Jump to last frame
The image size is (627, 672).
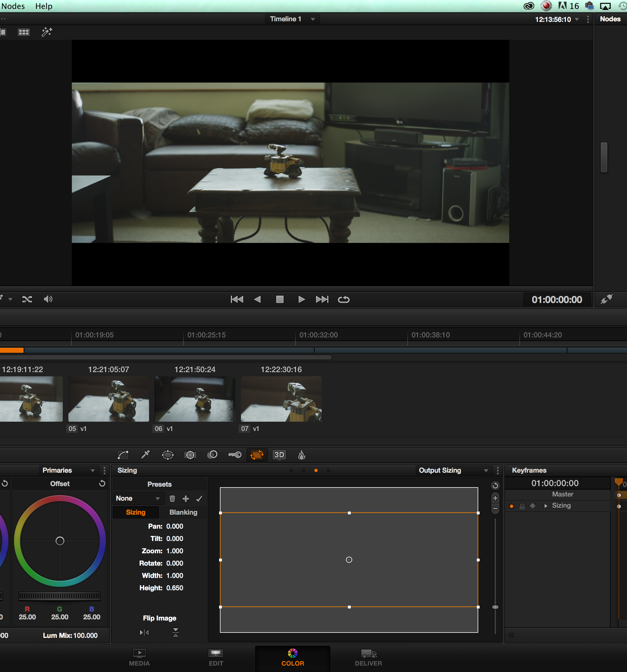tap(322, 299)
